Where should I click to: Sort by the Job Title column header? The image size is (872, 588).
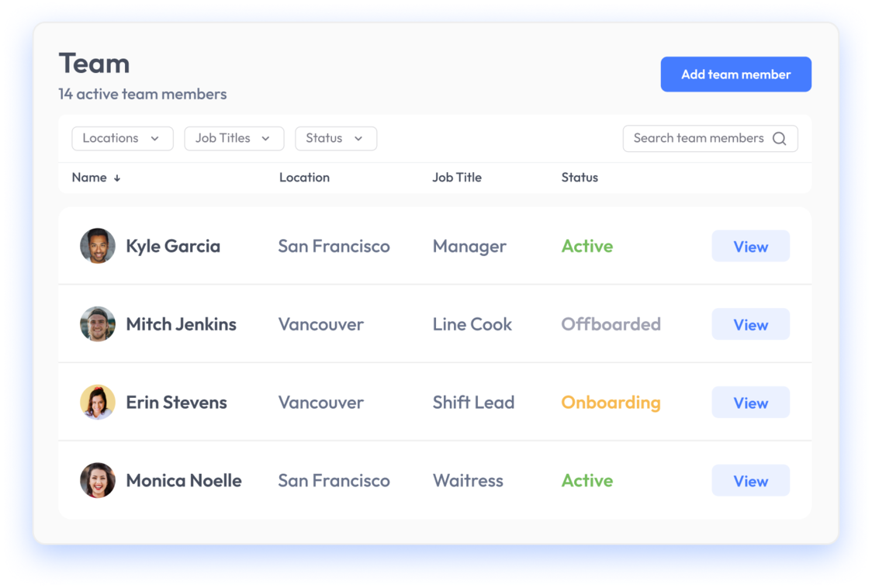coord(457,178)
